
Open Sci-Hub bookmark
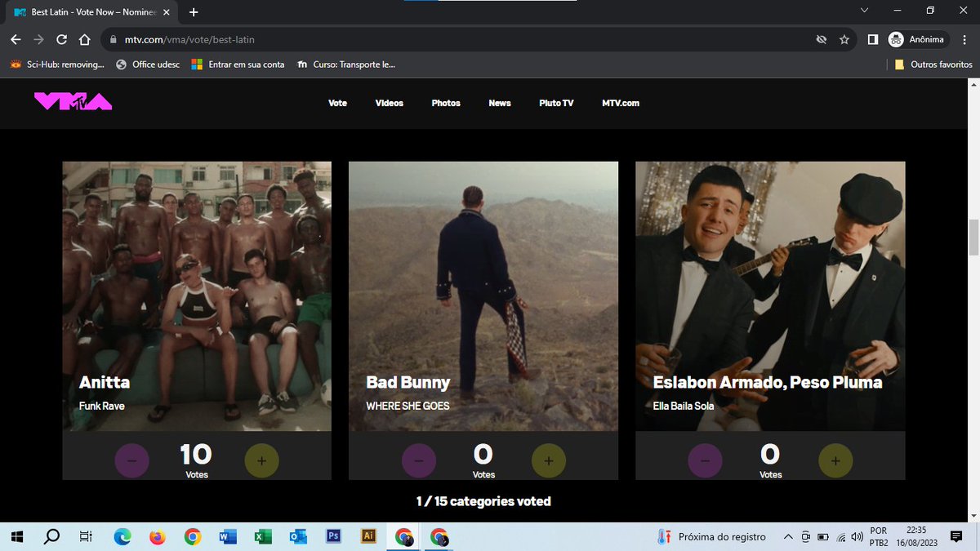click(x=57, y=64)
